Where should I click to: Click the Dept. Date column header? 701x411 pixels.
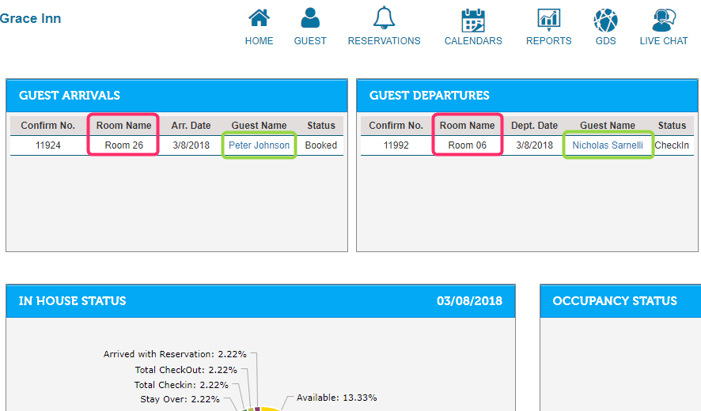coord(534,126)
